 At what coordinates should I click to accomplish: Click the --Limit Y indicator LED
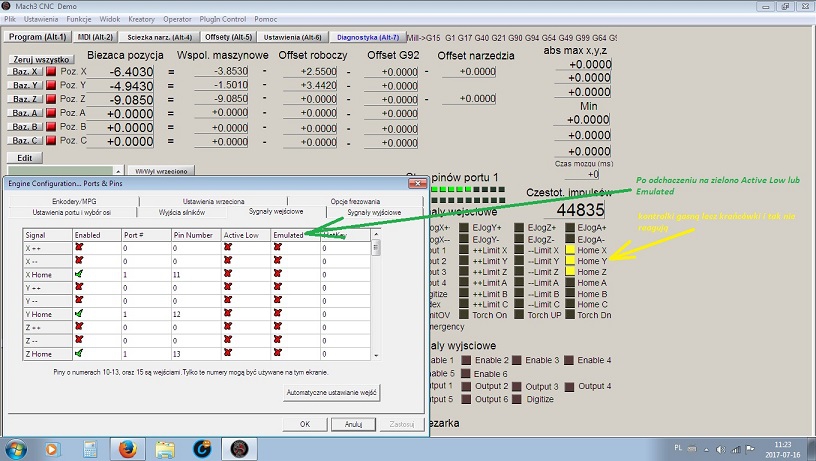tap(519, 261)
